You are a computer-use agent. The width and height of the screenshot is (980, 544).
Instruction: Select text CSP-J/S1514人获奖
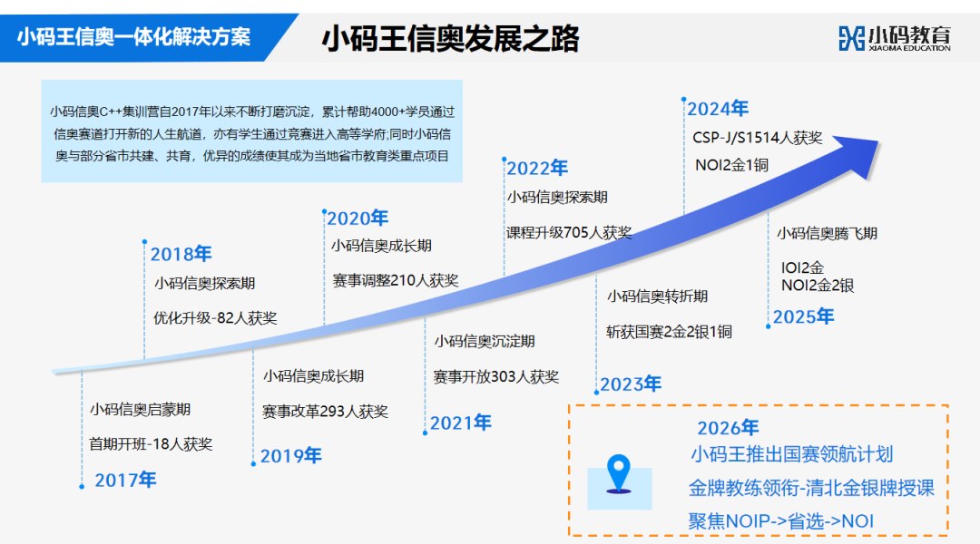click(758, 138)
